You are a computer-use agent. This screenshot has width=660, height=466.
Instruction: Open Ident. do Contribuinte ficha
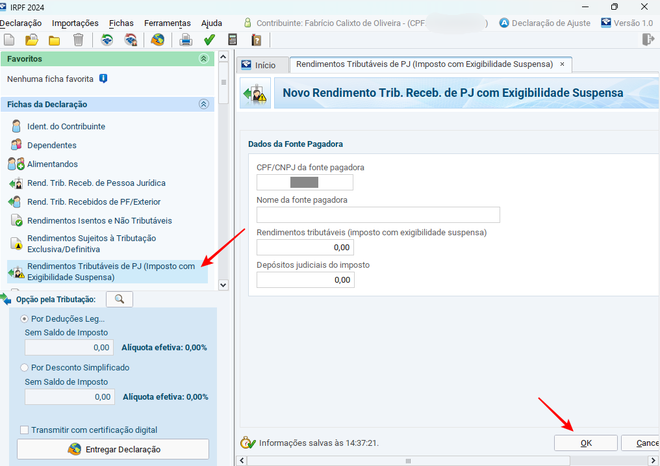coord(66,126)
